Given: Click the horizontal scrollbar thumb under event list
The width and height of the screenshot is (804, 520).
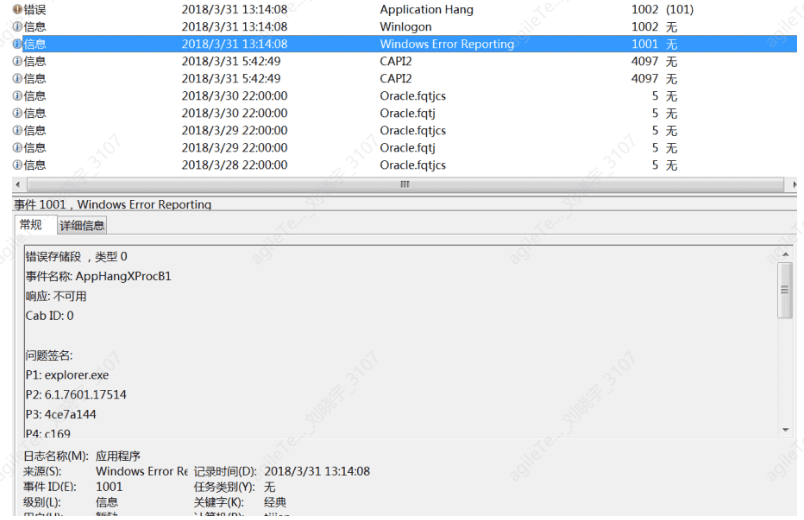Looking at the screenshot, I should (404, 185).
